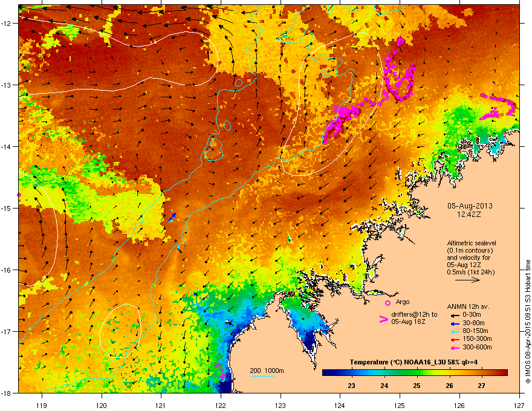Click the 'drifters@12h to' legend text
This screenshot has width=532, height=411.
(414, 315)
